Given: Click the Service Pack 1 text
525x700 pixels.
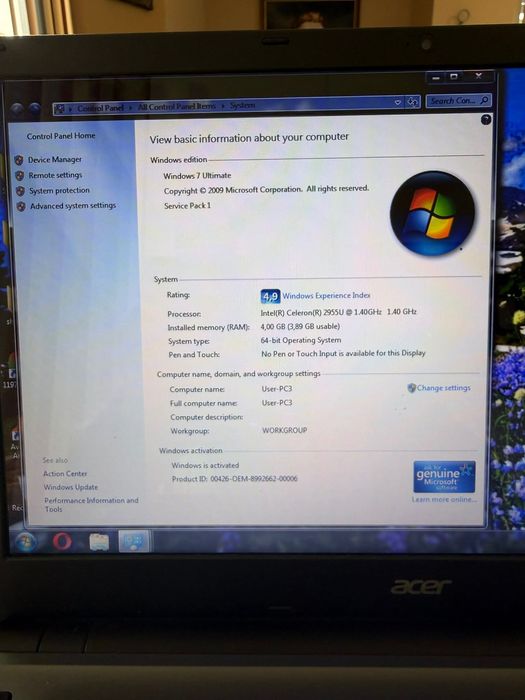Looking at the screenshot, I should click(x=187, y=206).
